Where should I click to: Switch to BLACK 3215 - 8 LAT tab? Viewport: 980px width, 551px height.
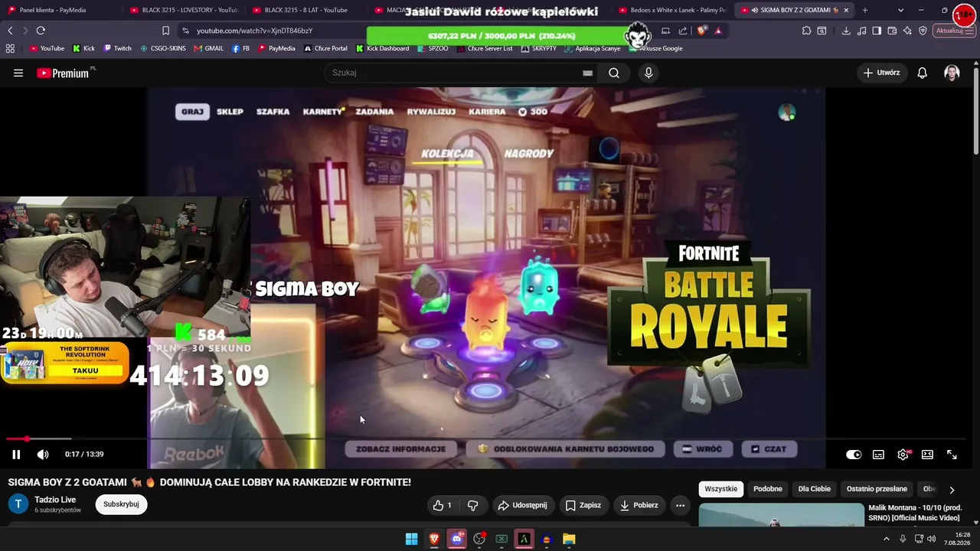pos(306,10)
